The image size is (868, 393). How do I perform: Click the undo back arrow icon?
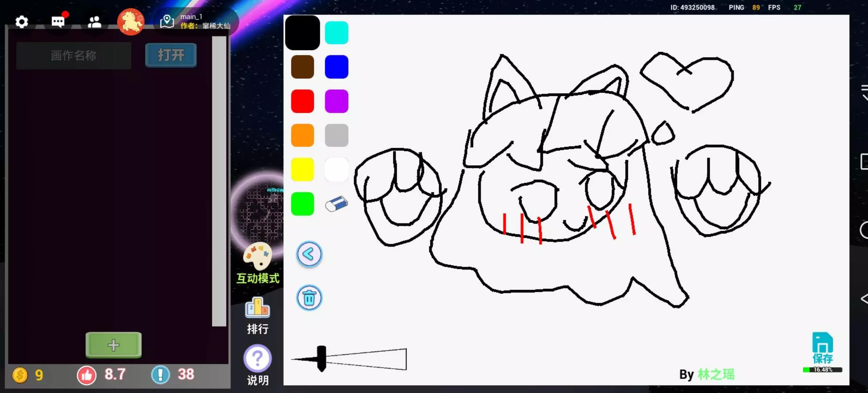pyautogui.click(x=309, y=254)
